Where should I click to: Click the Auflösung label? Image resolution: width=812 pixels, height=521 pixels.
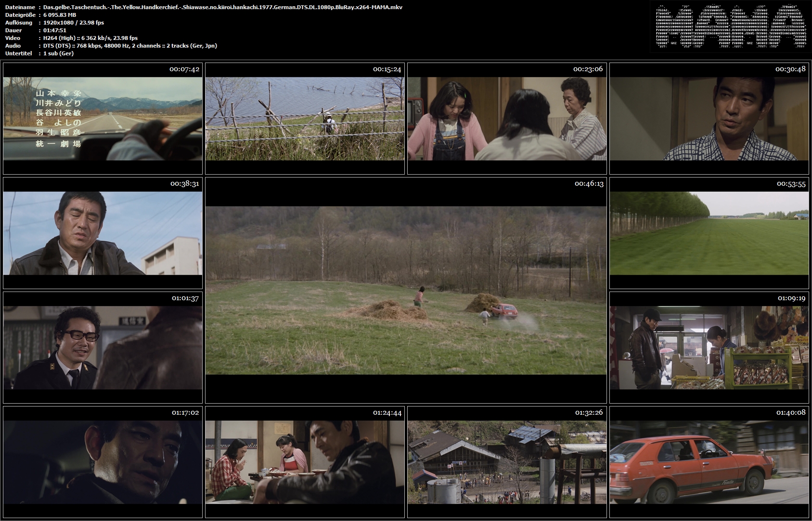[x=19, y=23]
